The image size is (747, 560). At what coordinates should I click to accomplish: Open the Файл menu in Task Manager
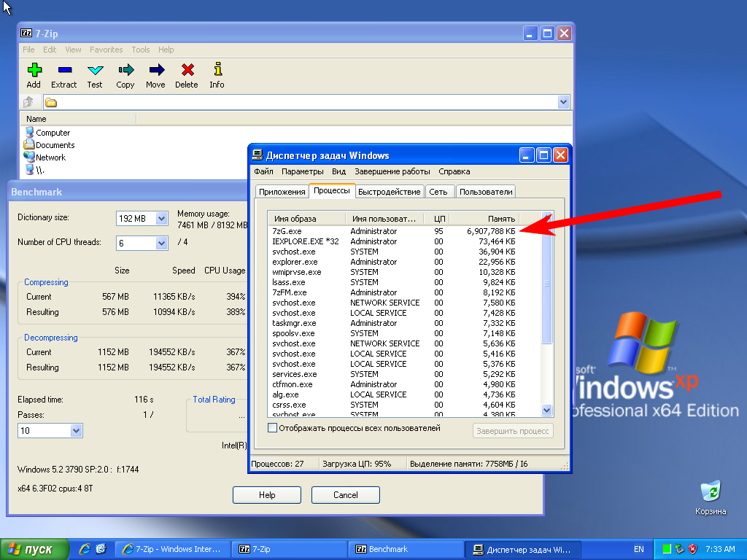coord(263,171)
